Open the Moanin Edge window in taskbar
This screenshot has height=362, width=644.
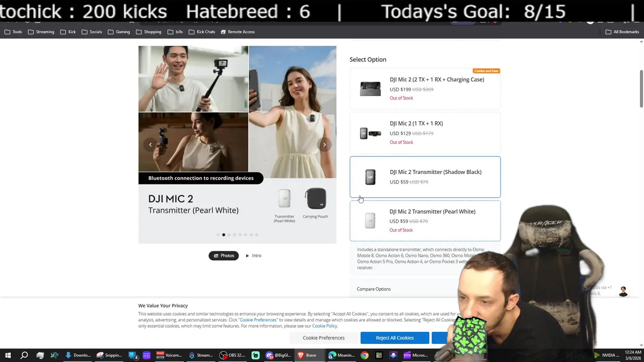(341, 355)
